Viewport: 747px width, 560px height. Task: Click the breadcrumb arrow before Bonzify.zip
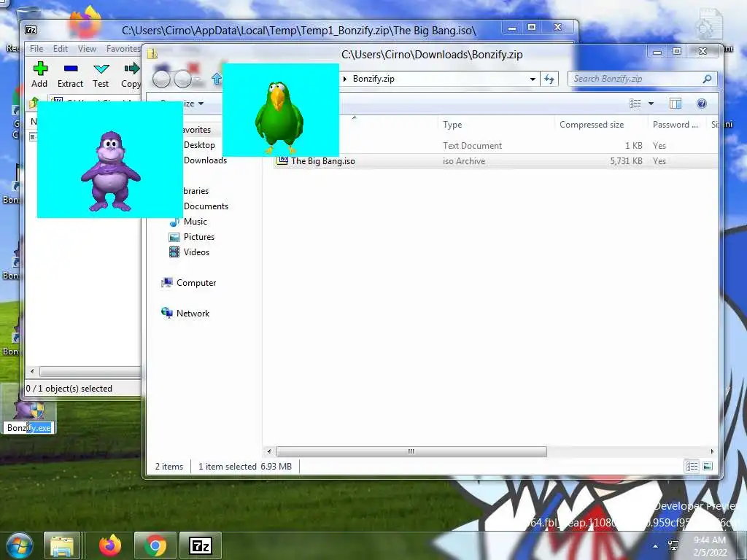click(x=345, y=79)
